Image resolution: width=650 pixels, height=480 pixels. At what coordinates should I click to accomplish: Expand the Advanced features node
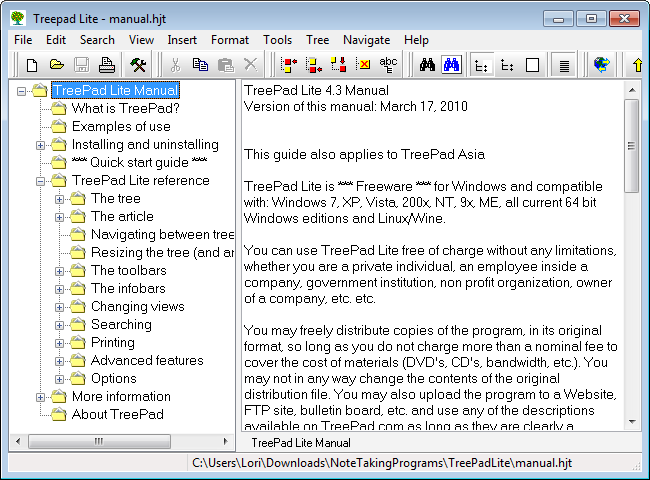coord(59,361)
